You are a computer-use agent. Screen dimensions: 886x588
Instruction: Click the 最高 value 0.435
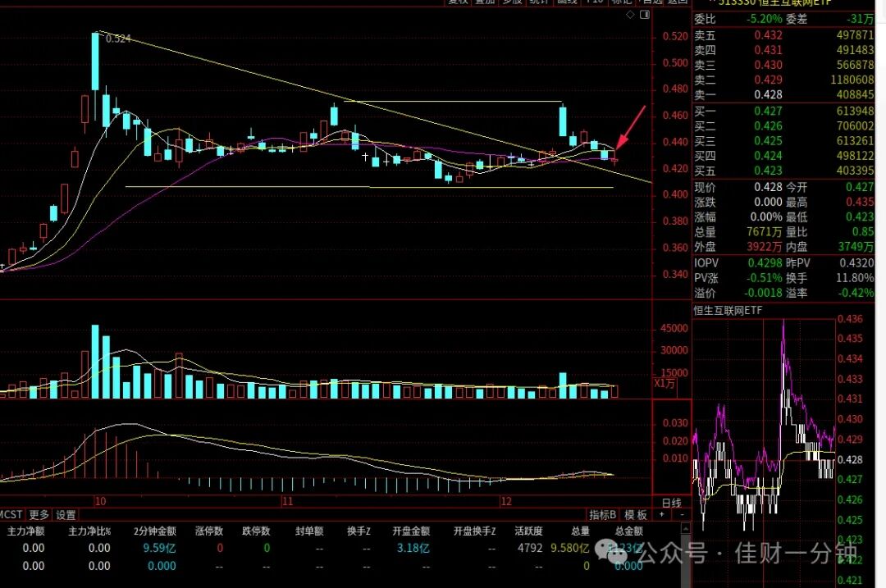[860, 202]
